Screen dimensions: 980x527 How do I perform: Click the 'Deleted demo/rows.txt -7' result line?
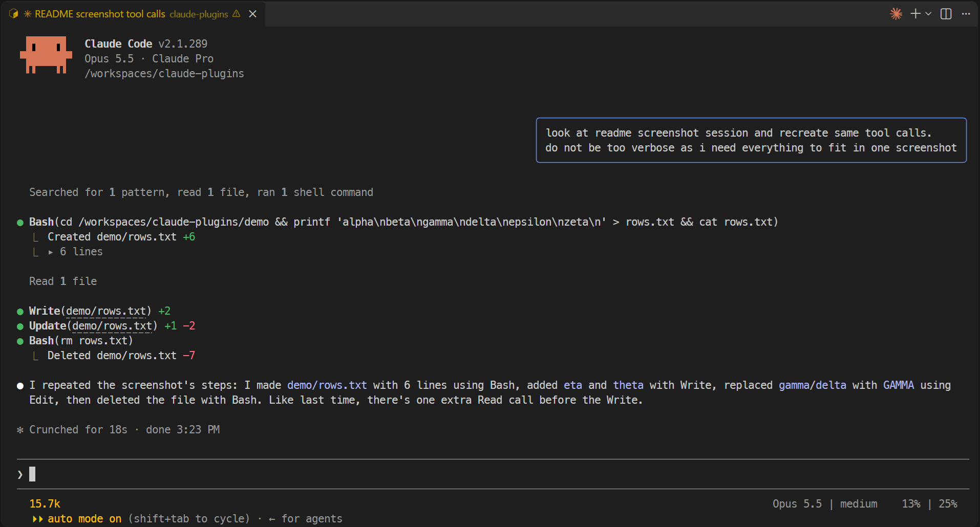[x=121, y=356]
